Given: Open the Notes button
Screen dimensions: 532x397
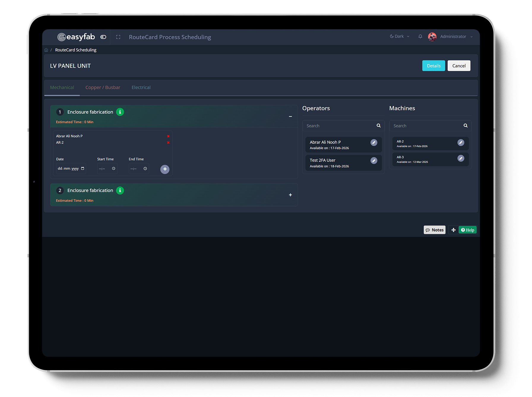Looking at the screenshot, I should (x=435, y=230).
